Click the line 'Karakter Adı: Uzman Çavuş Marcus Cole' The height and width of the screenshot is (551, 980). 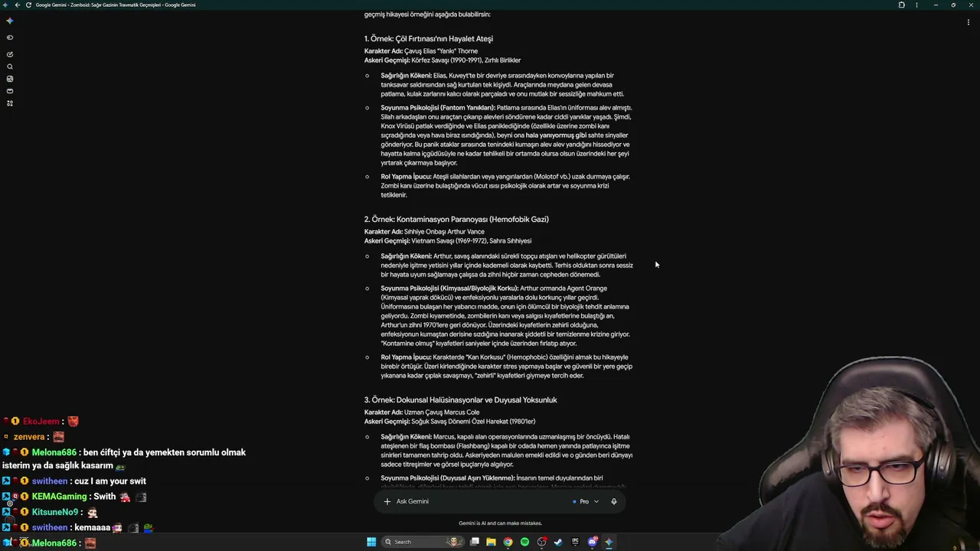[x=422, y=412]
